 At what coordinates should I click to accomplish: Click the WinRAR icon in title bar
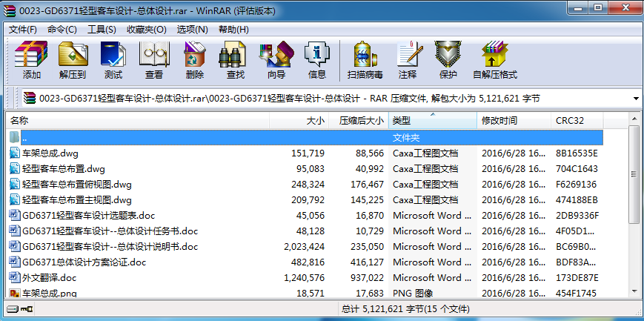coord(10,10)
